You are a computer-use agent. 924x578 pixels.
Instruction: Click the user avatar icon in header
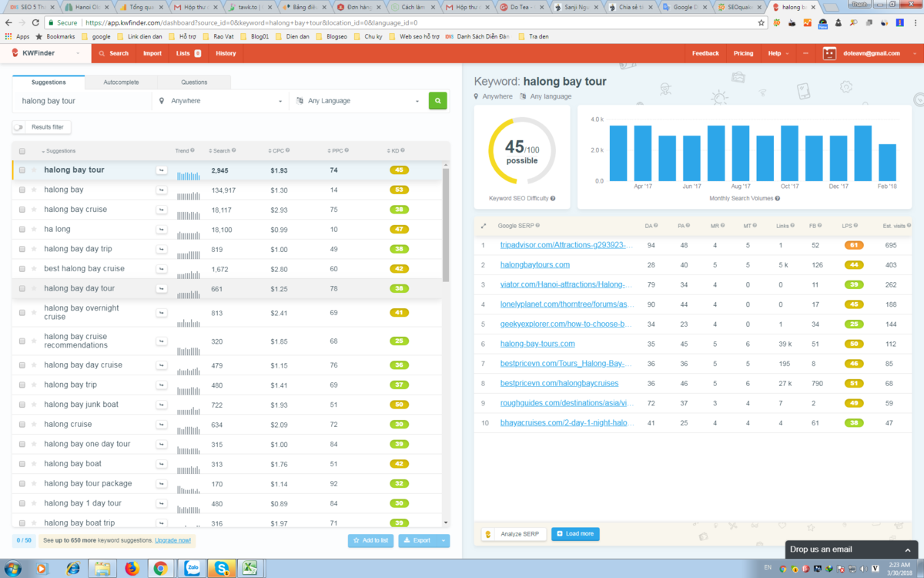tap(829, 54)
